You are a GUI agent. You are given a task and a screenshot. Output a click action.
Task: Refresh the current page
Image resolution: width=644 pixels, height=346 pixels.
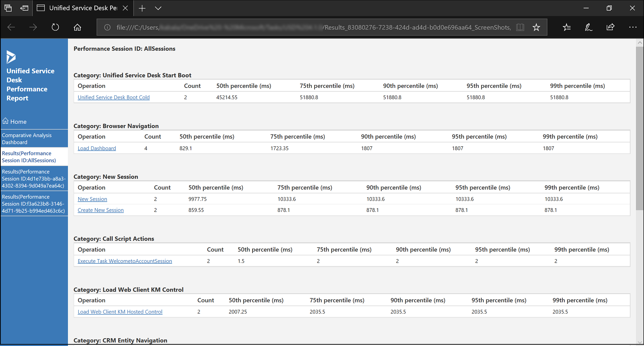click(x=55, y=27)
